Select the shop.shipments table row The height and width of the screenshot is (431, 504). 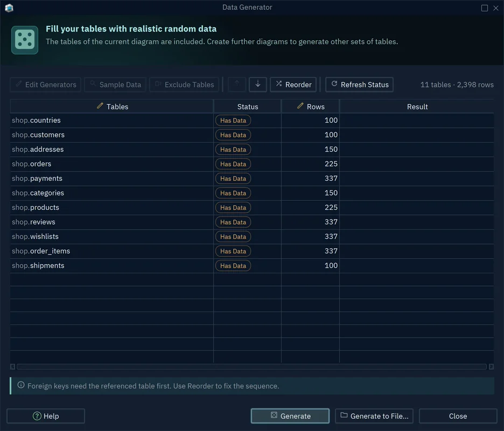coord(251,266)
